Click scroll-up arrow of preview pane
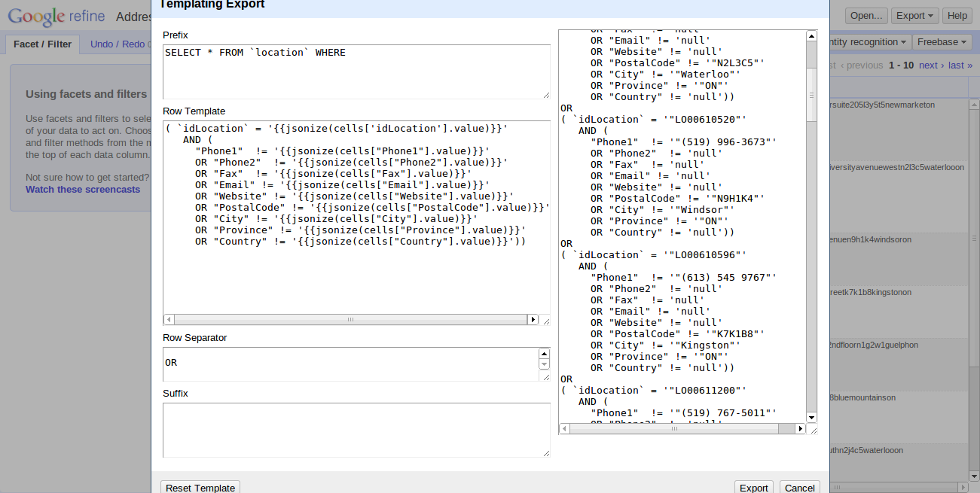This screenshot has height=493, width=980. [811, 36]
